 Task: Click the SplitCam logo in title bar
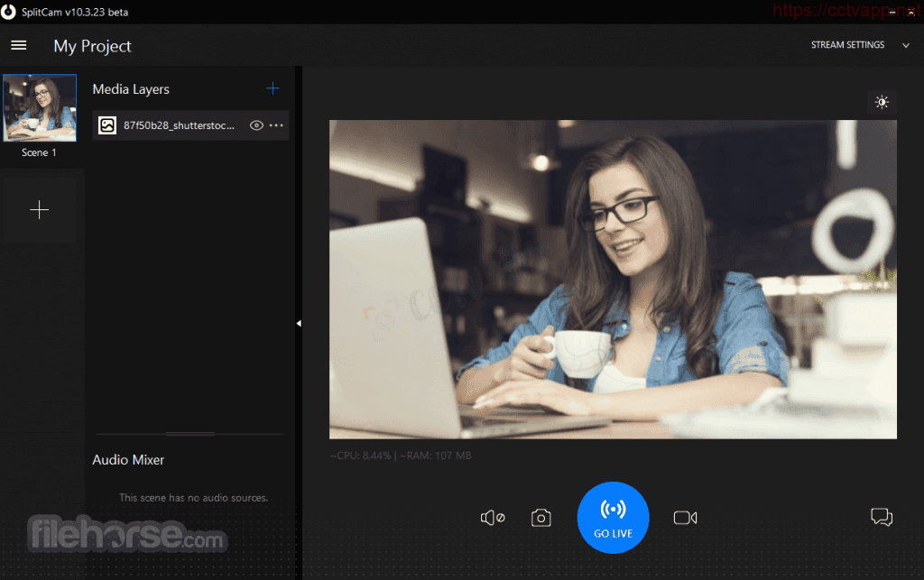pos(8,12)
